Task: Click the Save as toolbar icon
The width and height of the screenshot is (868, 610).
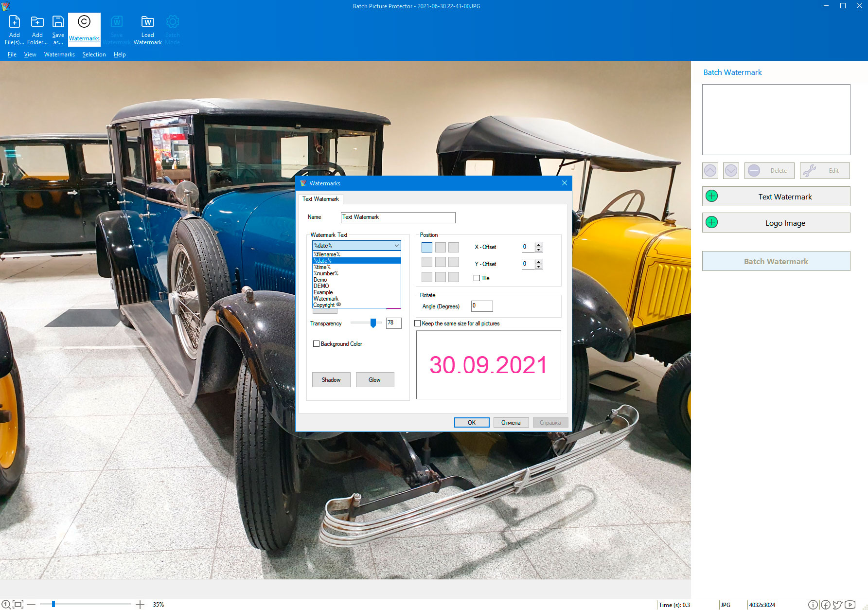Action: [x=58, y=29]
